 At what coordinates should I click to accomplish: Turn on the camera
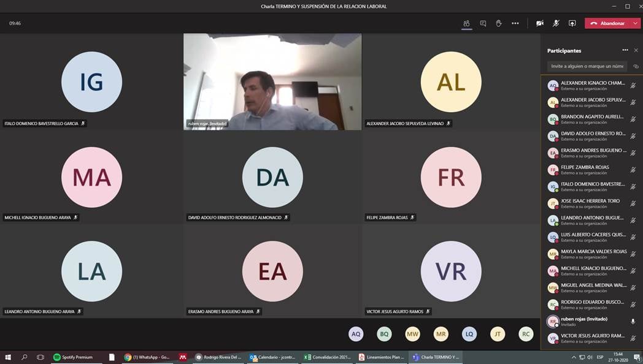tap(539, 23)
